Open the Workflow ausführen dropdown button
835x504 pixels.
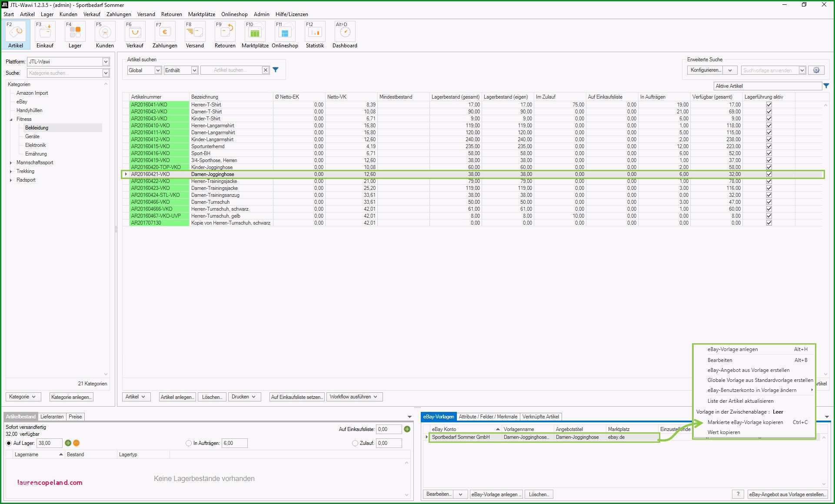point(354,397)
